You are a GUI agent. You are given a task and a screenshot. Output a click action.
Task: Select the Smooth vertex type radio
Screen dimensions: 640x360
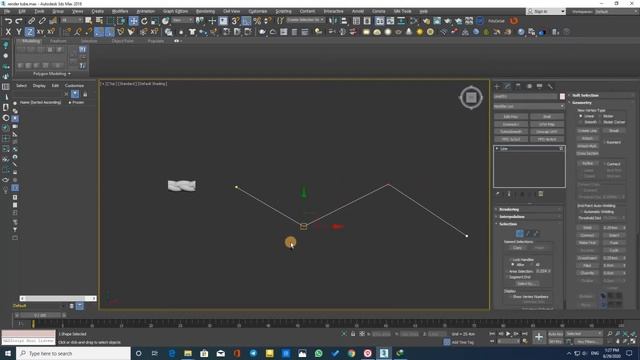[581, 122]
